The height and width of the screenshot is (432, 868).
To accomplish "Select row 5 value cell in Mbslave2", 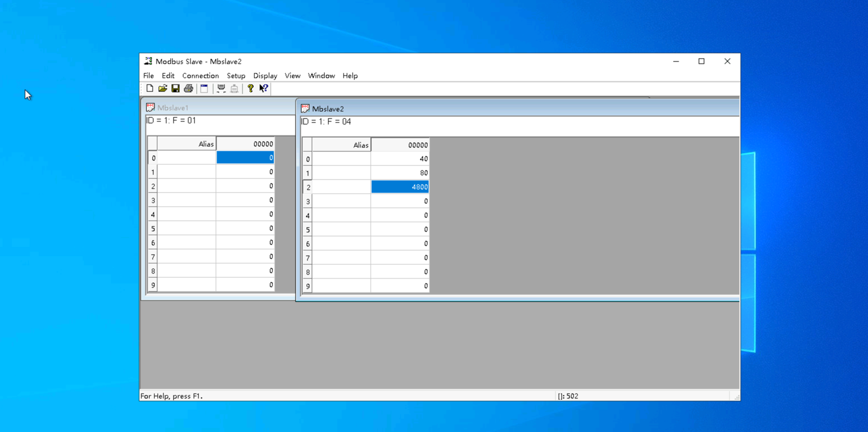I will [x=400, y=230].
